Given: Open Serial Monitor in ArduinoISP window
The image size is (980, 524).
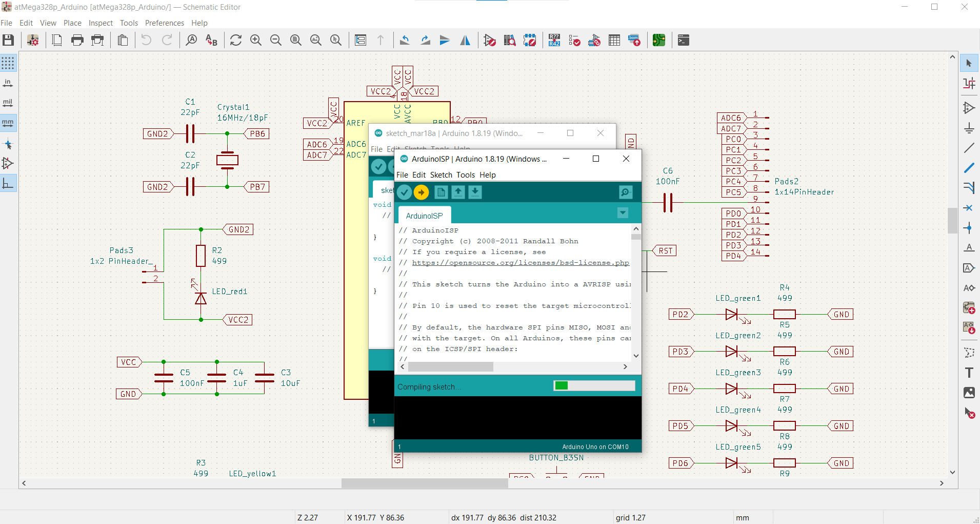Looking at the screenshot, I should click(626, 192).
